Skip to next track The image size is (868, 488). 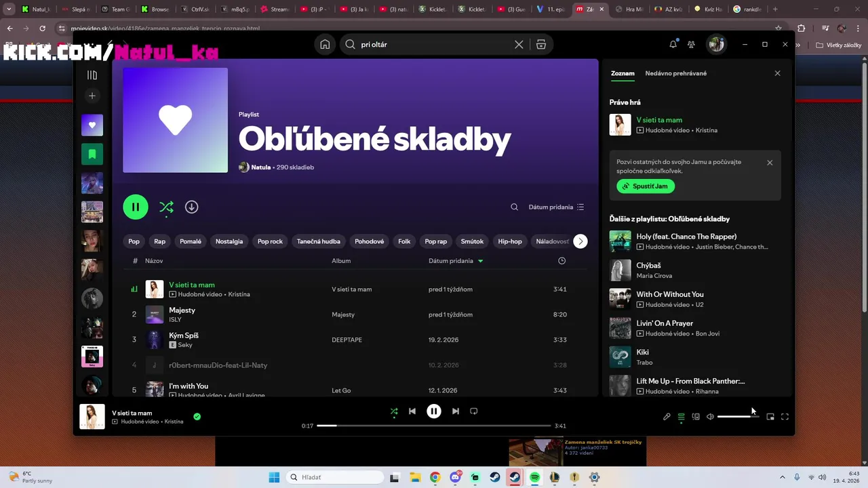456,411
